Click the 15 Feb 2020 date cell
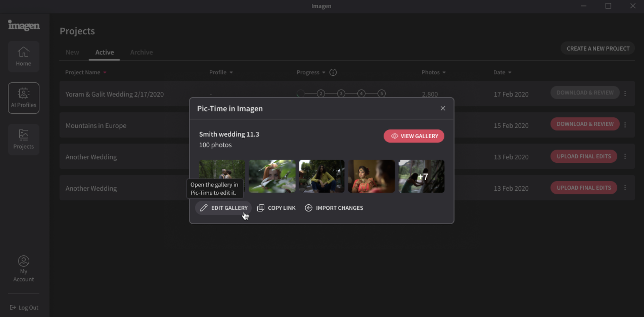The height and width of the screenshot is (317, 644). (511, 126)
